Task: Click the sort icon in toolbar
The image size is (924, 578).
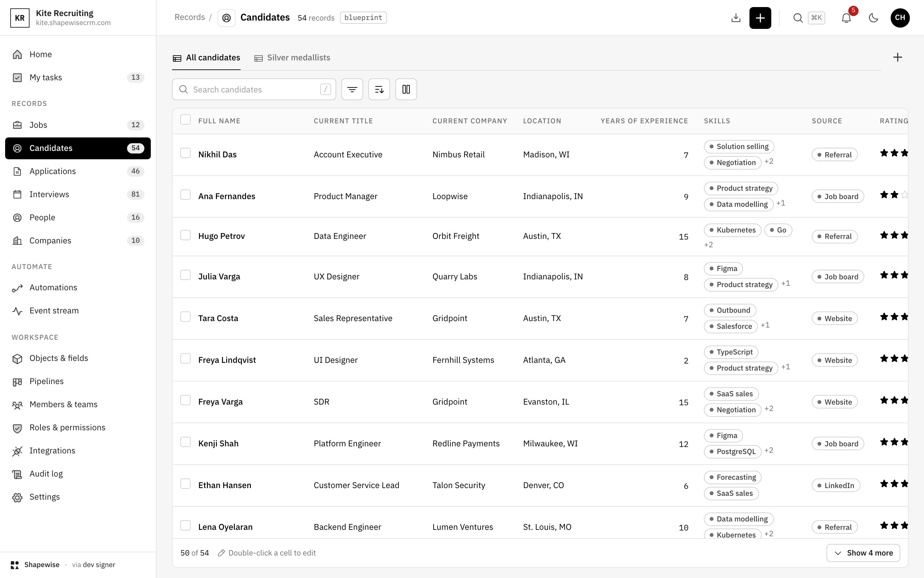Action: [x=379, y=90]
